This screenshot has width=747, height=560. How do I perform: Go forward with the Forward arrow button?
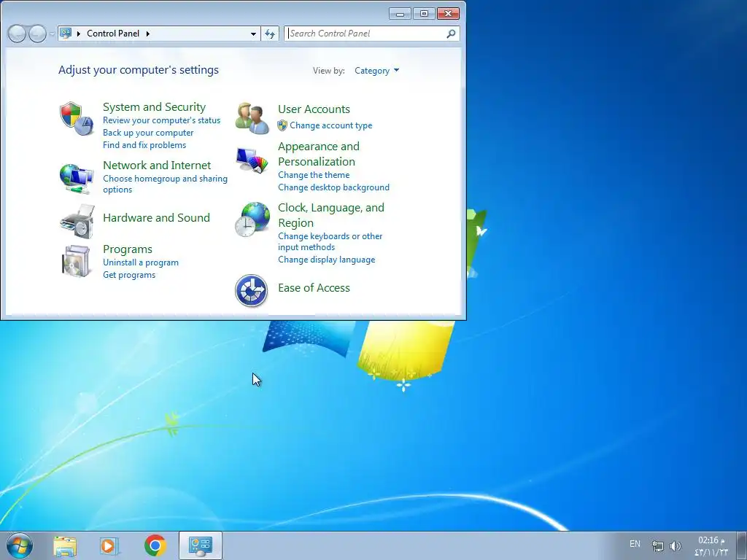[37, 34]
